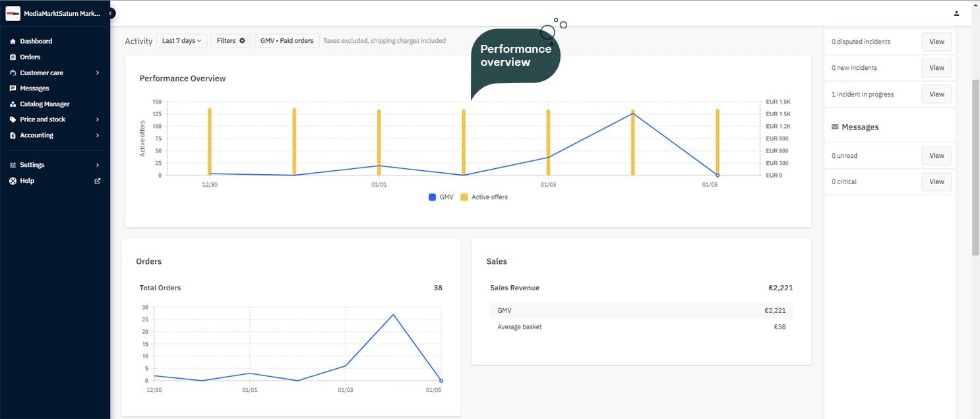980x419 pixels.
Task: Click the Catalog Manager icon
Action: pos(13,104)
